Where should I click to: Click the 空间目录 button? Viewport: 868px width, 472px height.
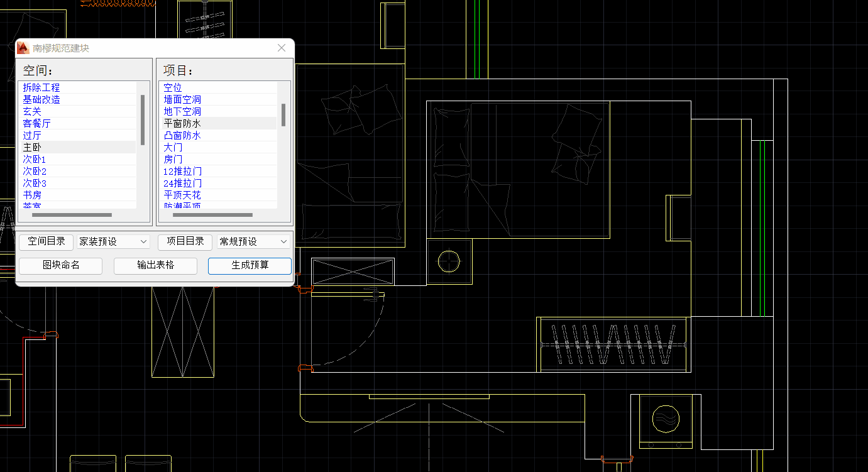47,241
